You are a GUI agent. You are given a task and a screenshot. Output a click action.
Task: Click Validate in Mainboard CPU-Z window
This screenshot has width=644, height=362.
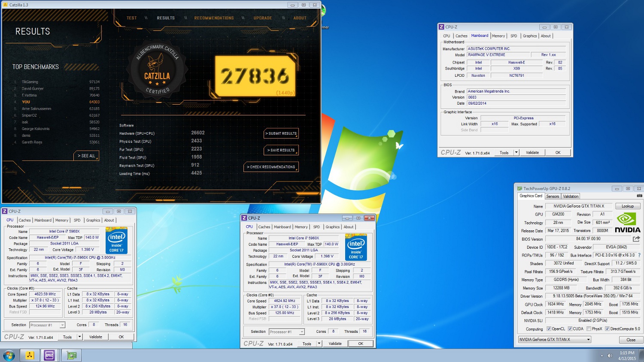click(x=532, y=153)
